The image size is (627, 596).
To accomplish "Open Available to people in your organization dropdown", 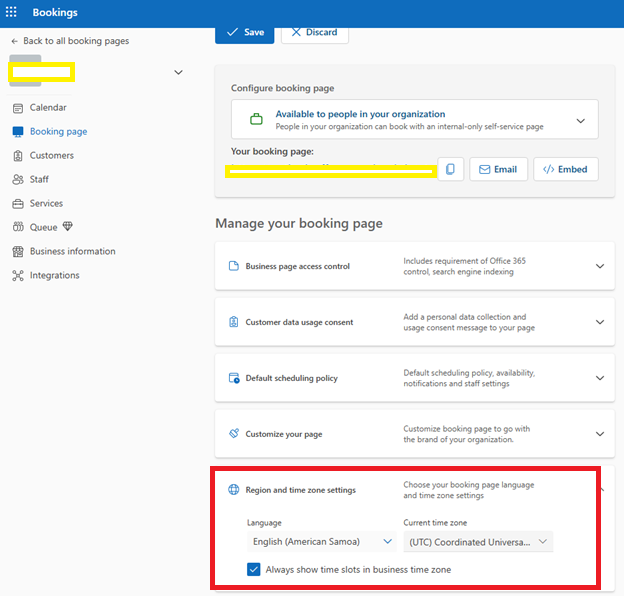I will coord(414,119).
